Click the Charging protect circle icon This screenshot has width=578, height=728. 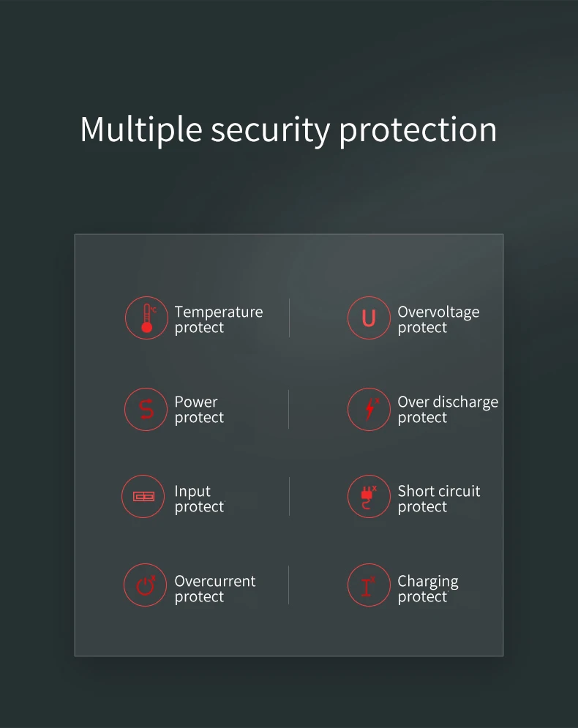369,585
